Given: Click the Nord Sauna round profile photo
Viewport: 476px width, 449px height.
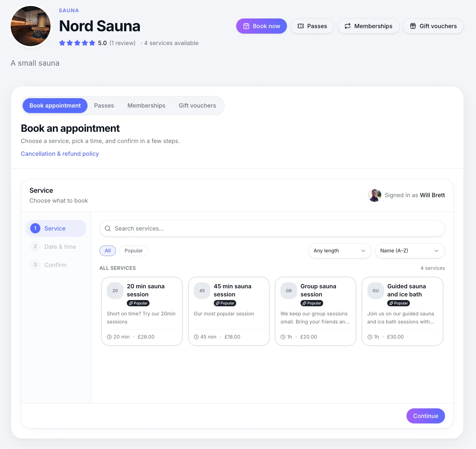Looking at the screenshot, I should pyautogui.click(x=31, y=26).
